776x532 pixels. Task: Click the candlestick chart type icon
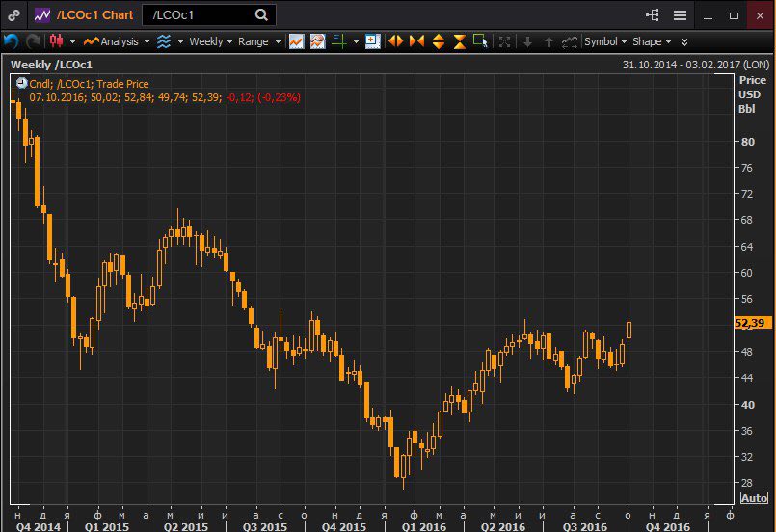click(56, 41)
